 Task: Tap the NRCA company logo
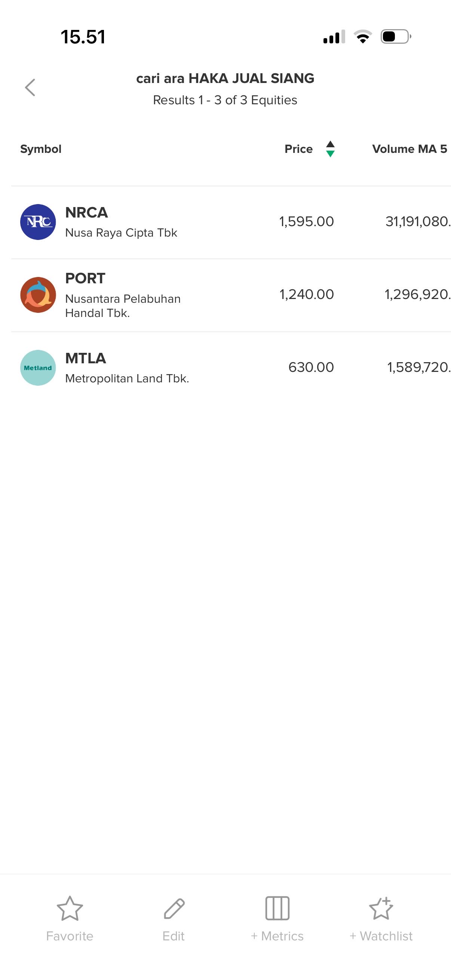coord(38,222)
